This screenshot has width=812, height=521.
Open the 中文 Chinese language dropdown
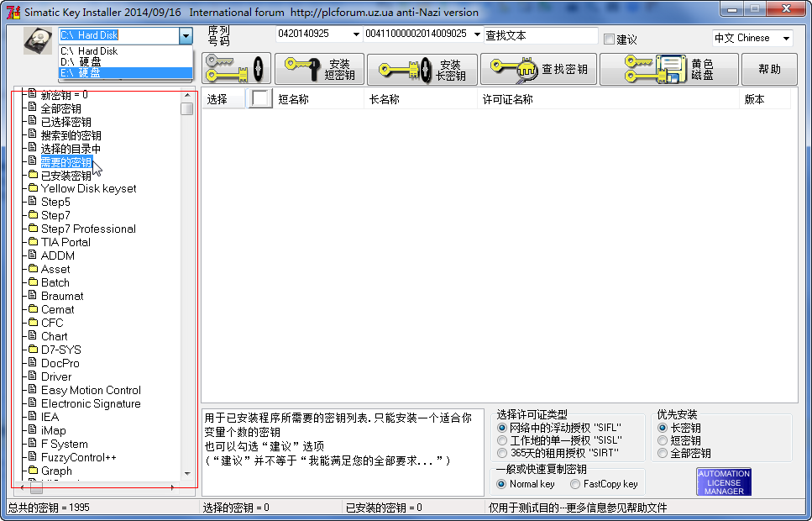click(786, 39)
